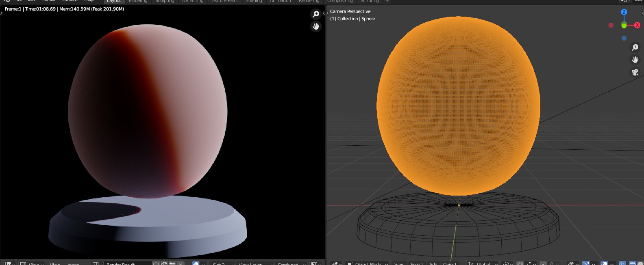This screenshot has height=265, width=644.
Task: Add a new workspace with the plus button
Action: click(387, 1)
